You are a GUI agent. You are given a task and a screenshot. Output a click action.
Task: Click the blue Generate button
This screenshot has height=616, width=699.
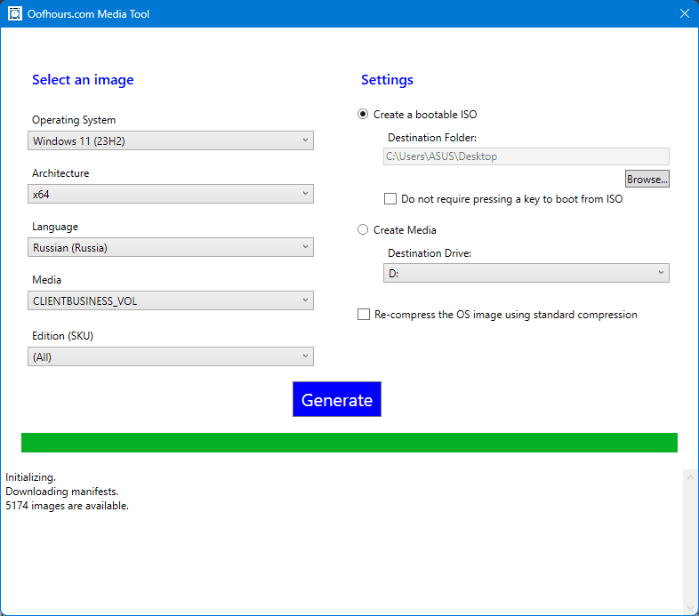tap(337, 400)
